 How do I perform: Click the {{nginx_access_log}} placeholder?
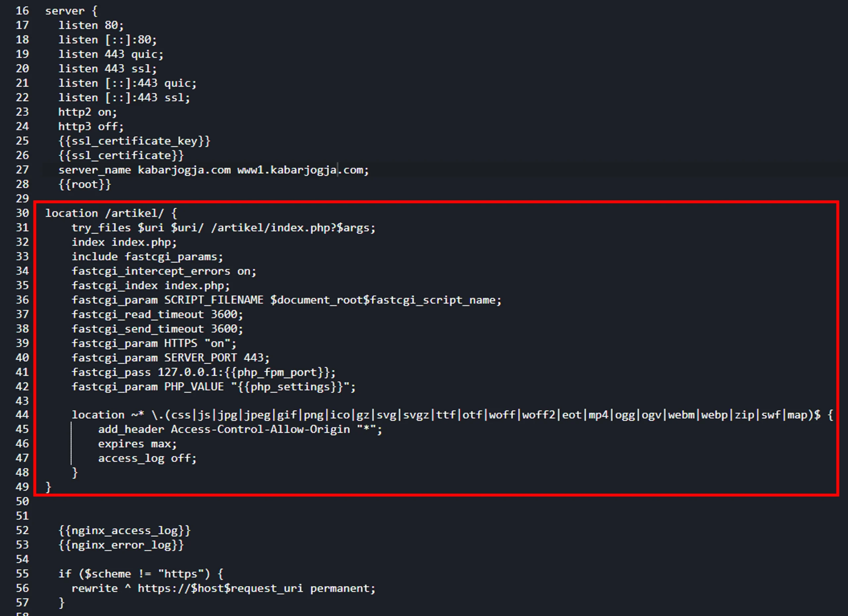pyautogui.click(x=125, y=531)
